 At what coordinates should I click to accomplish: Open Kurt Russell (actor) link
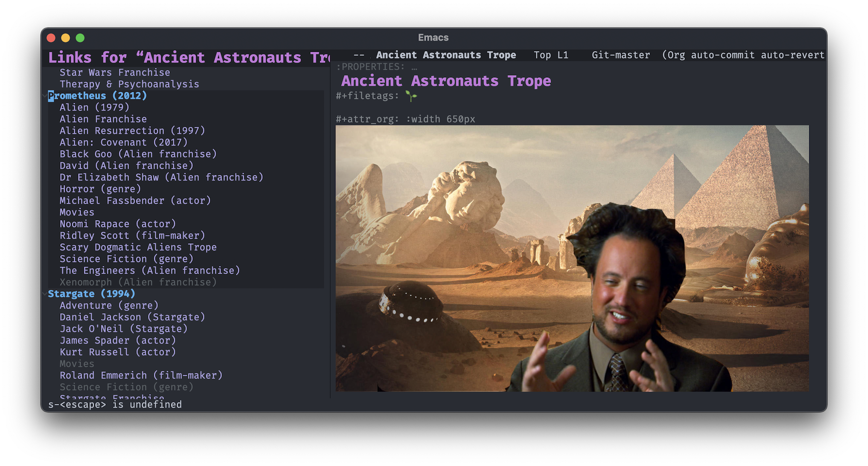coord(118,352)
